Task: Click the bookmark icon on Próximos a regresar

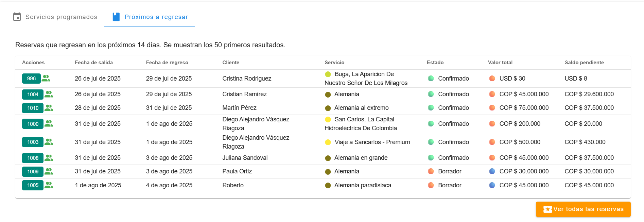Action: 116,17
